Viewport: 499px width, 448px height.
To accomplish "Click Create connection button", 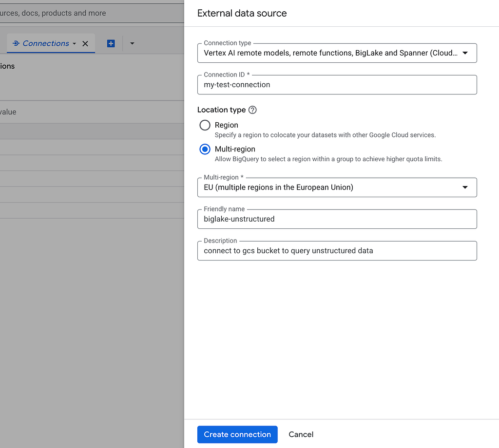I will [x=237, y=434].
